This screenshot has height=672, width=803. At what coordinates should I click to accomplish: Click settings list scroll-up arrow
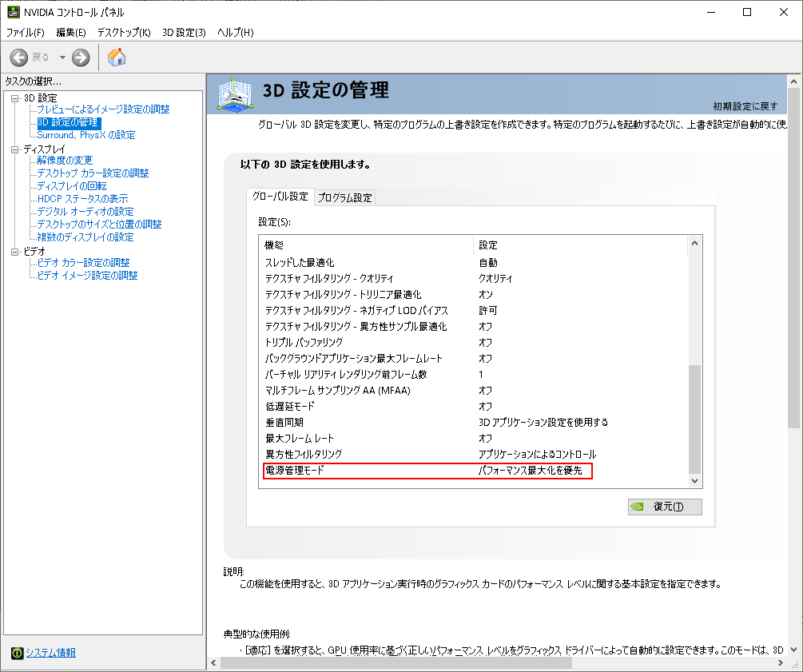[x=694, y=243]
